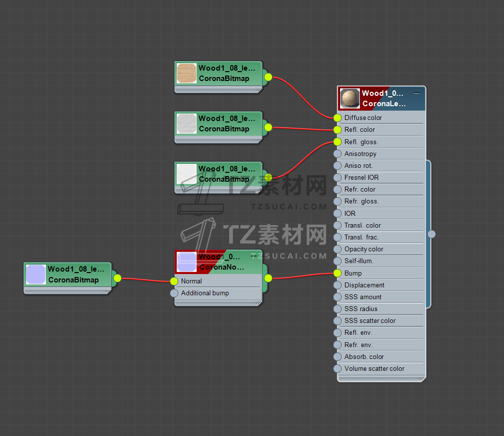The width and height of the screenshot is (504, 436).
Task: Click the wood diffuse CoronaBitmap thumbnail
Action: 187,73
